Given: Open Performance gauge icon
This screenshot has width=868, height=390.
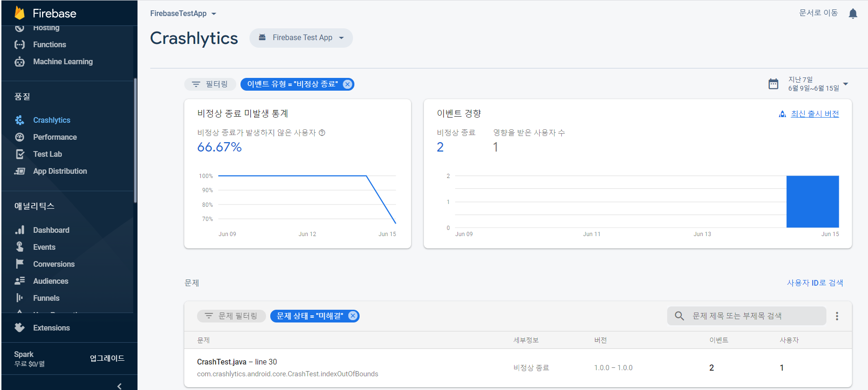Looking at the screenshot, I should [x=19, y=137].
